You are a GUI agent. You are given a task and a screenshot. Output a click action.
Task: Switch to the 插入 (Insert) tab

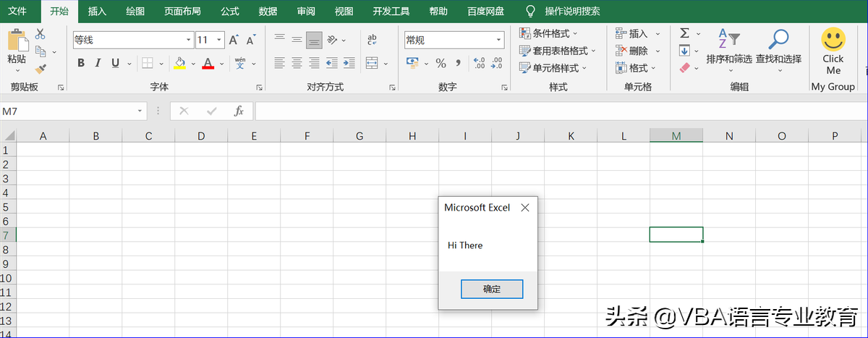click(x=97, y=11)
